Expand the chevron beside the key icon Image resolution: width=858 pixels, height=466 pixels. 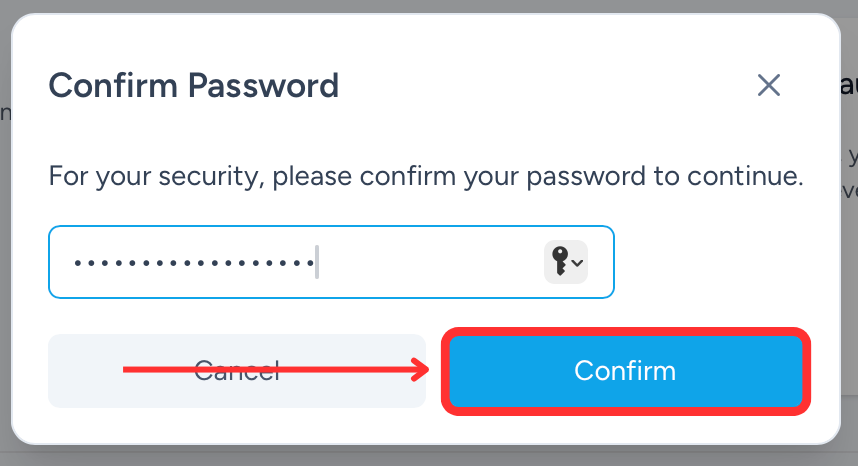(577, 263)
